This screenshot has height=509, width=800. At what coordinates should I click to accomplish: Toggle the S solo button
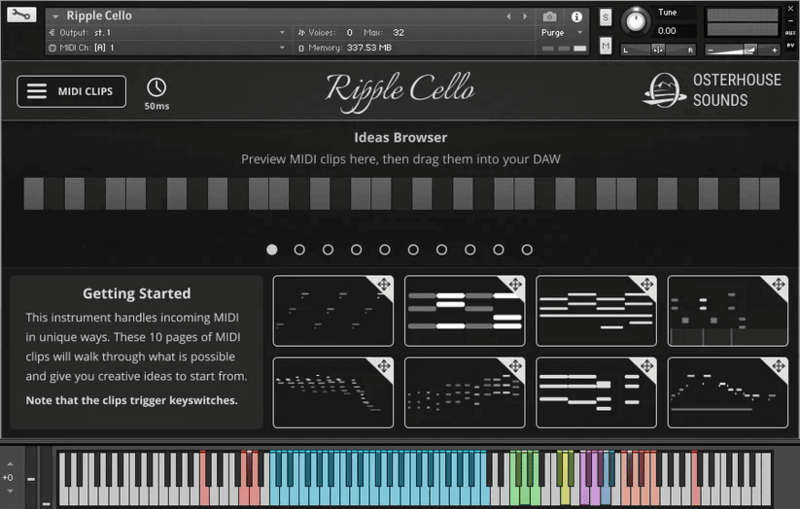605,17
